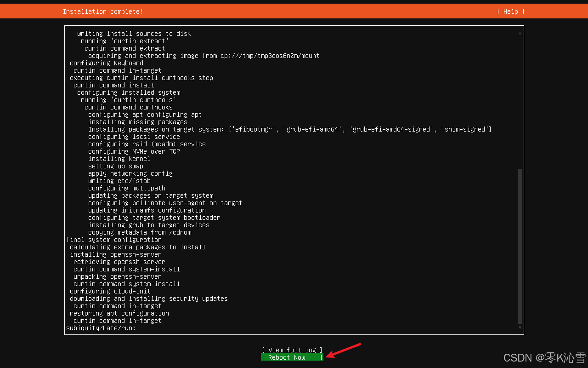Select 'updating initramfs configuration' line
Screen dimensions: 588x368
pyautogui.click(x=147, y=210)
